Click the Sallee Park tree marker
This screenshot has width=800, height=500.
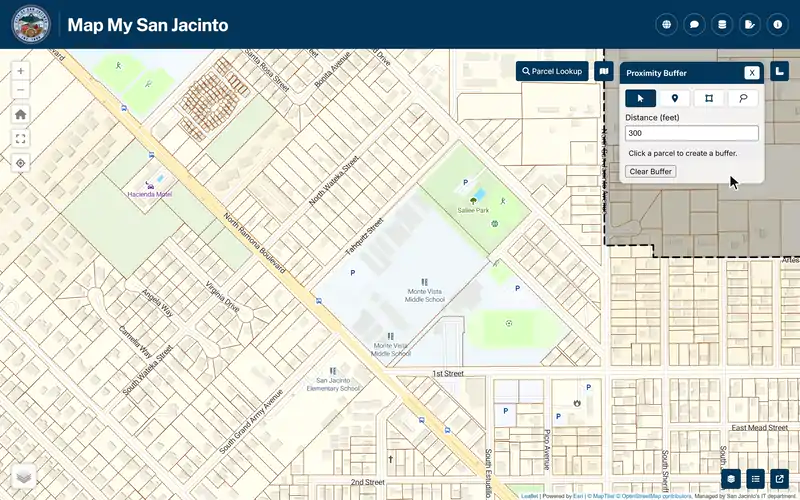473,201
